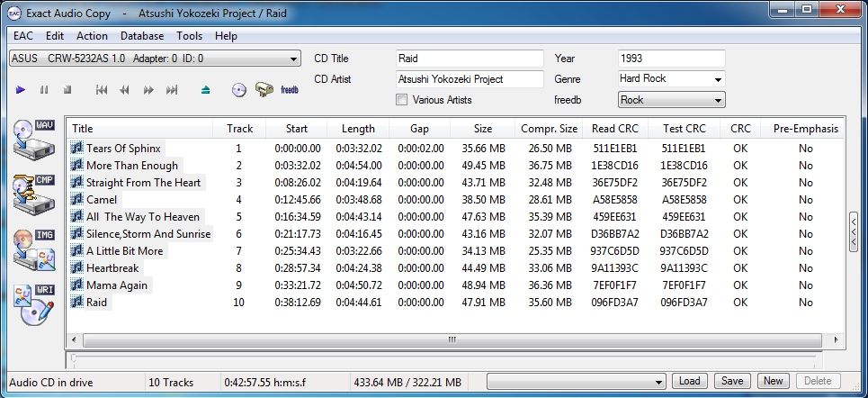Screen dimensions: 868x398
Task: Eject the CD with the eject icon
Action: pyautogui.click(x=206, y=89)
